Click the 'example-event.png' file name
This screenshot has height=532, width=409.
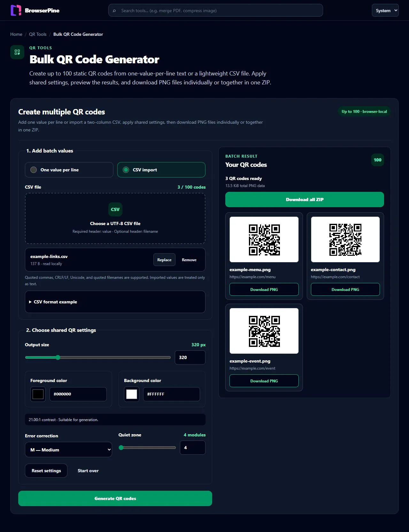250,361
